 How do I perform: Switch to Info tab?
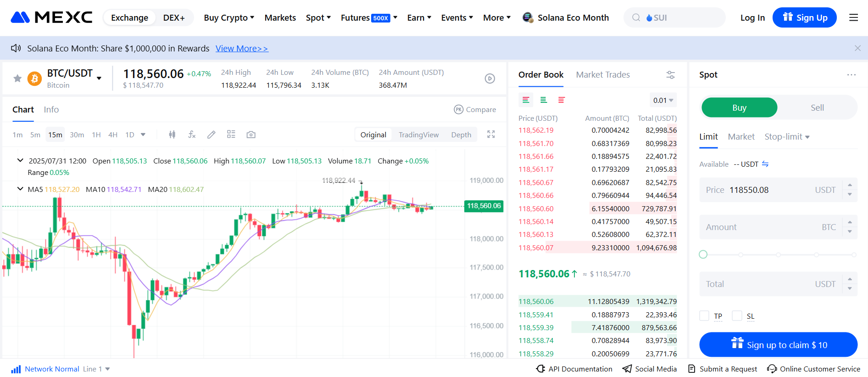(51, 109)
